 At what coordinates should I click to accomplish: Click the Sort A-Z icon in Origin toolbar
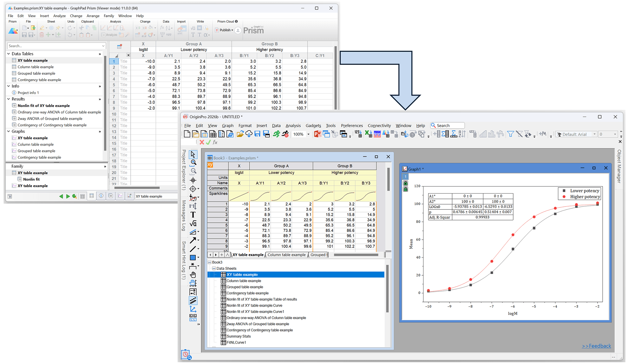(462, 134)
